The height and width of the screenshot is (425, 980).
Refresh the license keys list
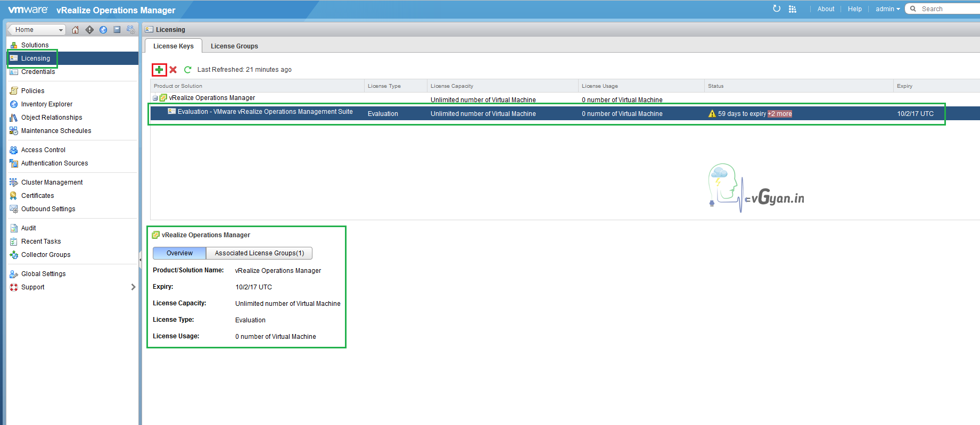[x=187, y=70]
